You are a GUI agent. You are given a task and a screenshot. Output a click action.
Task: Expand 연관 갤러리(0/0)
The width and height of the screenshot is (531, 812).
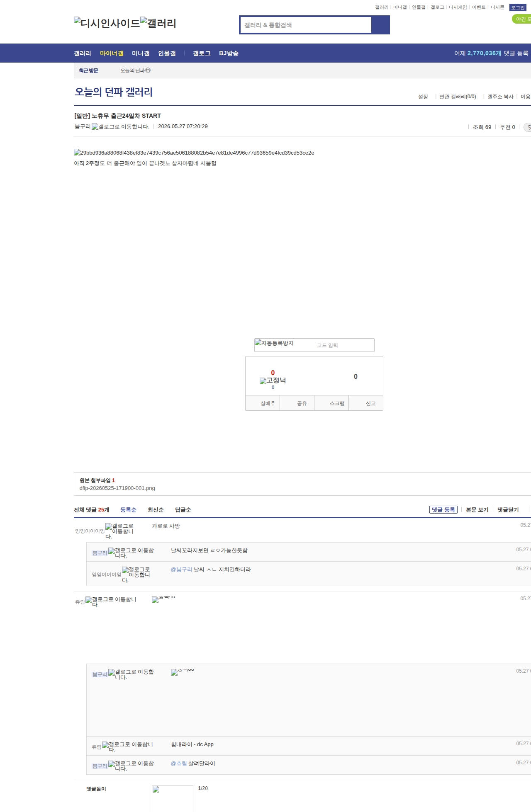pos(458,97)
